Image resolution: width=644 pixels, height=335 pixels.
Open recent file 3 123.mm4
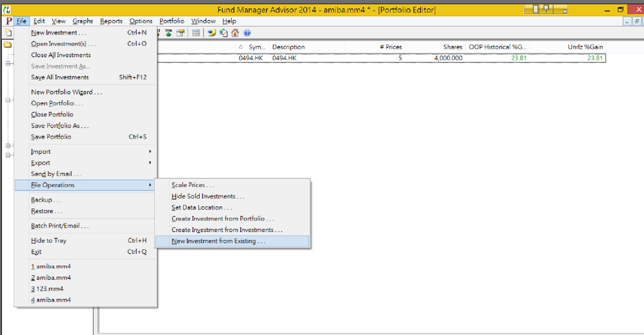click(85, 289)
